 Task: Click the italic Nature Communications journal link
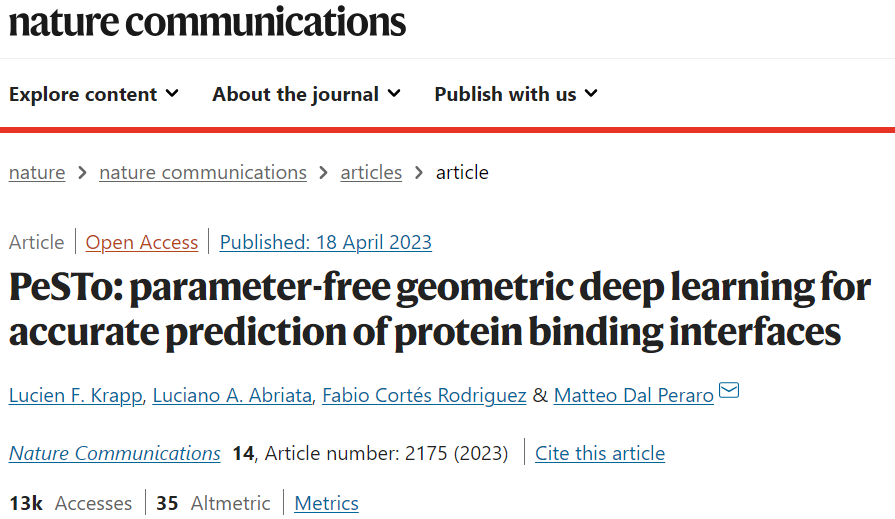115,453
